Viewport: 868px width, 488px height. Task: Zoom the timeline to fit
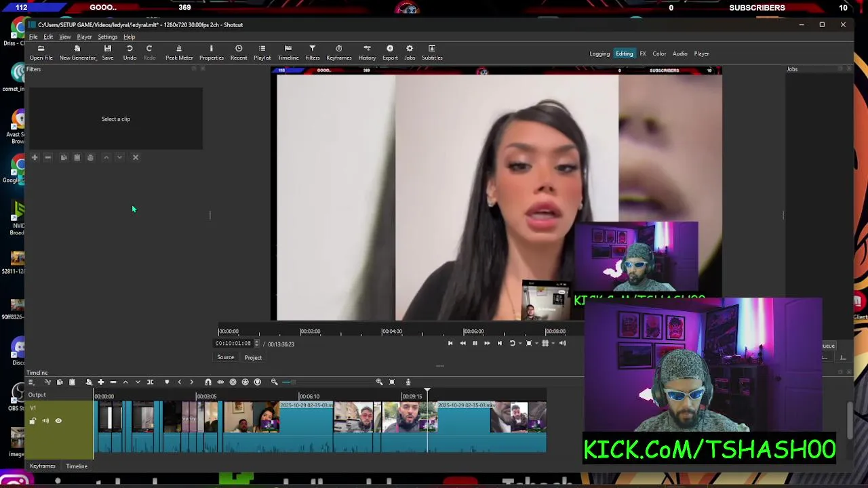(x=391, y=382)
